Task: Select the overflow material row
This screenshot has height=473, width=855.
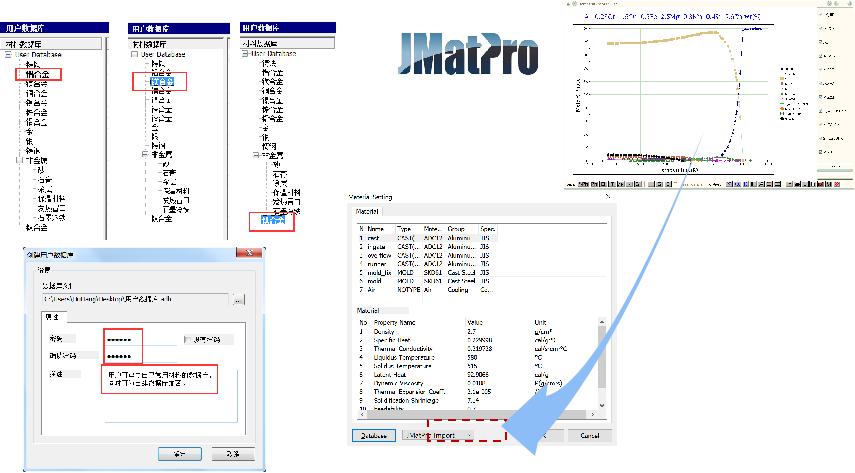Action: (427, 255)
